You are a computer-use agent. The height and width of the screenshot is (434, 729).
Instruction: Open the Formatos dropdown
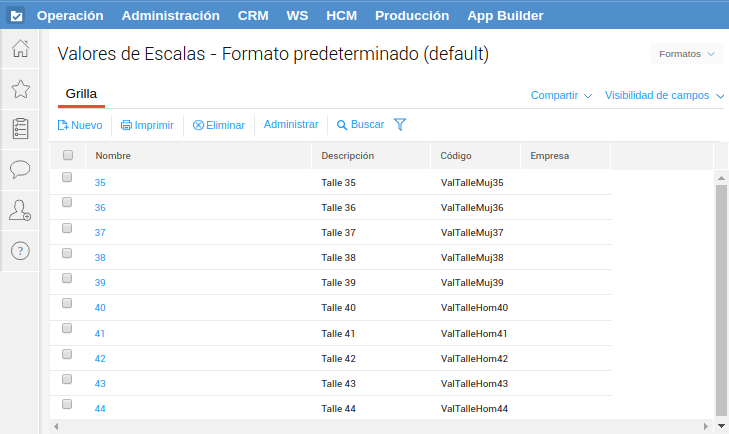point(686,54)
